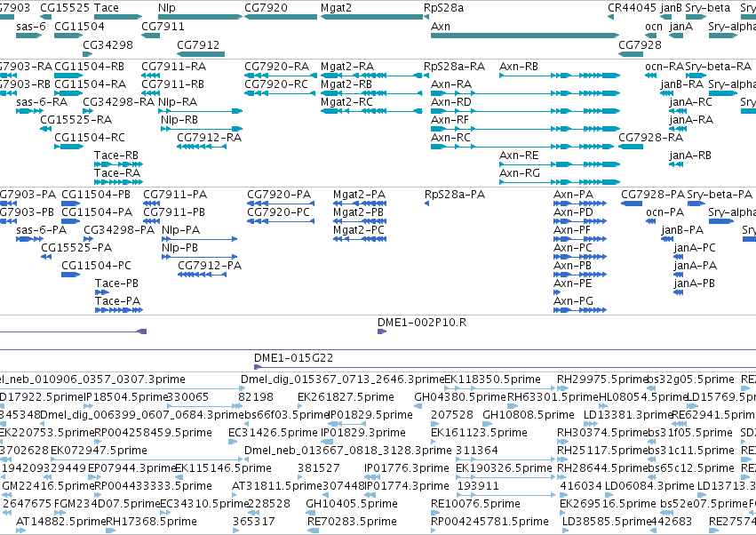Click the Axn-RE transcript label

click(519, 156)
